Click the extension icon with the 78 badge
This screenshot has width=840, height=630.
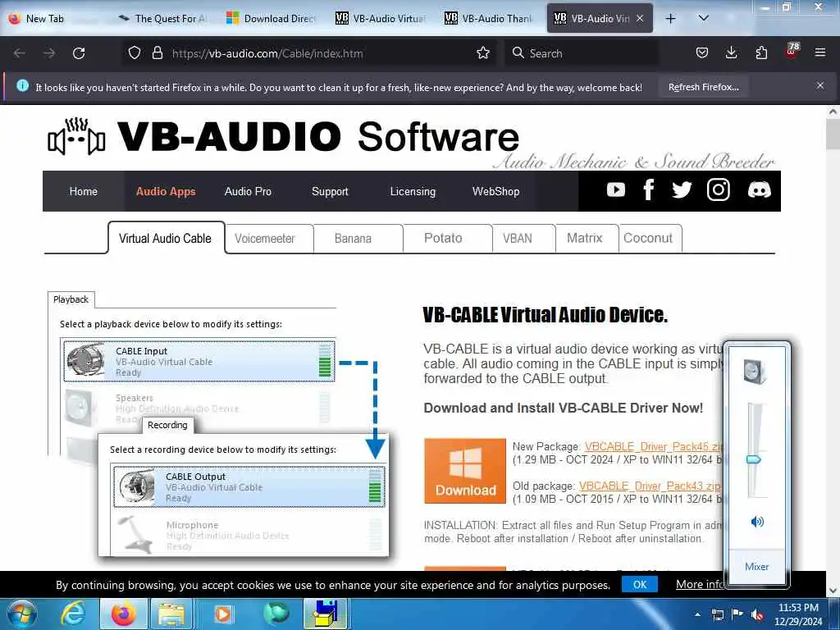(x=792, y=52)
